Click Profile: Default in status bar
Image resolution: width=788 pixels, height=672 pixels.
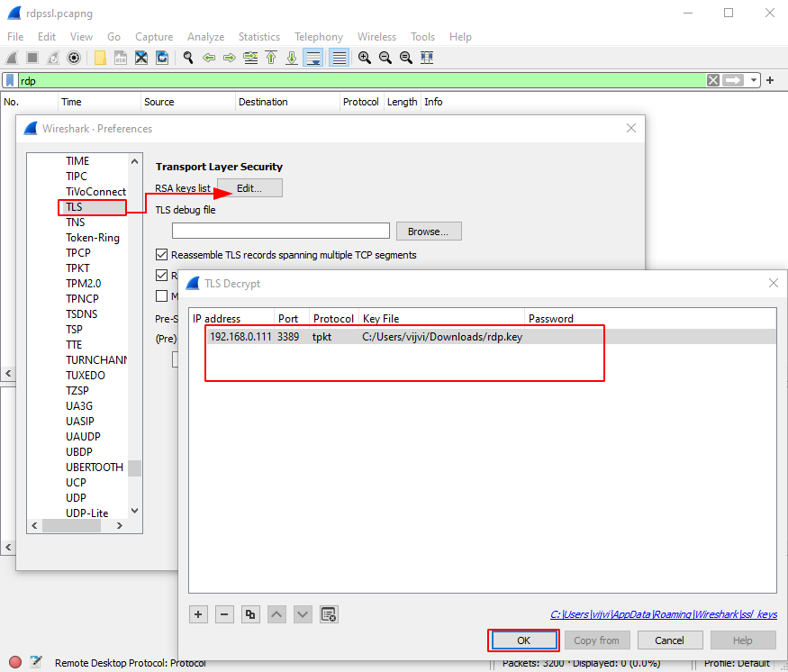tap(736, 663)
